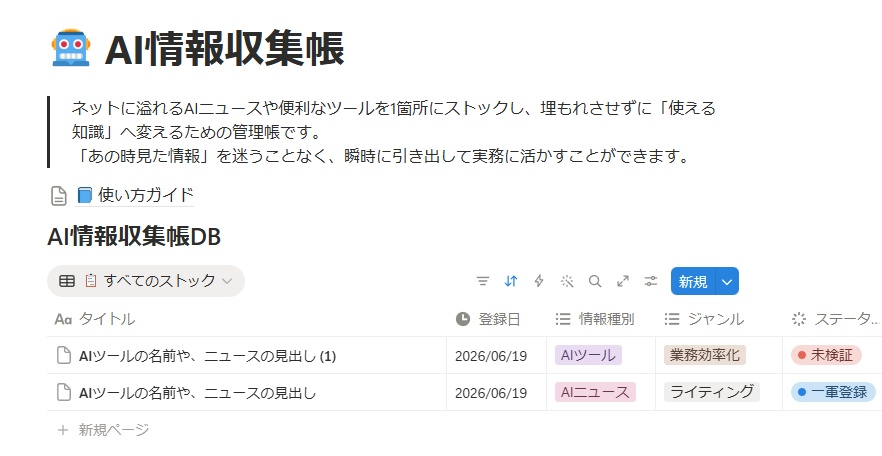Image resolution: width=882 pixels, height=456 pixels.
Task: Click the pink AIニュース tag
Action: coord(595,392)
